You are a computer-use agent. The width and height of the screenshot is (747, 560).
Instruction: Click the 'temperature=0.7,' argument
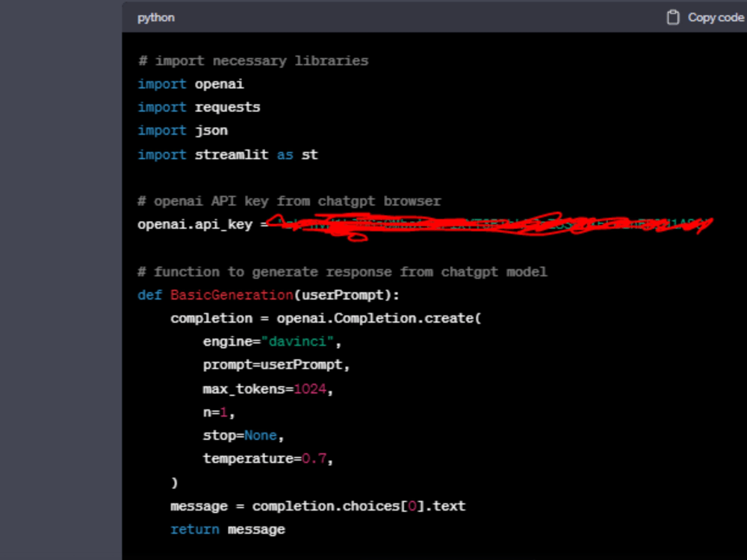(x=268, y=458)
